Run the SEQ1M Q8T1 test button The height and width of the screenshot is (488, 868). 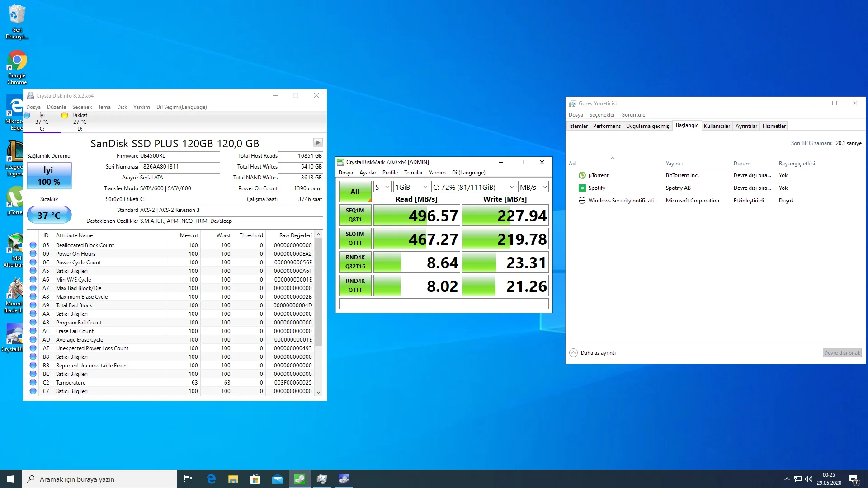(355, 215)
